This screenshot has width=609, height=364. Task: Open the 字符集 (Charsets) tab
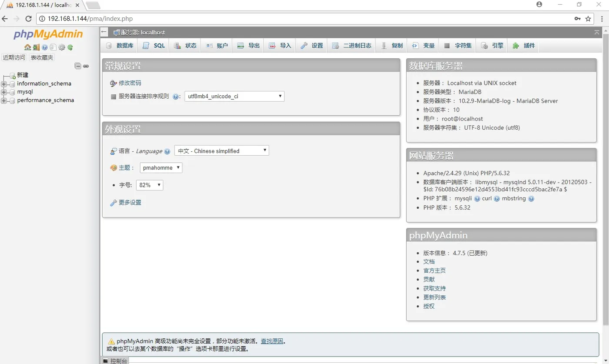coord(458,46)
